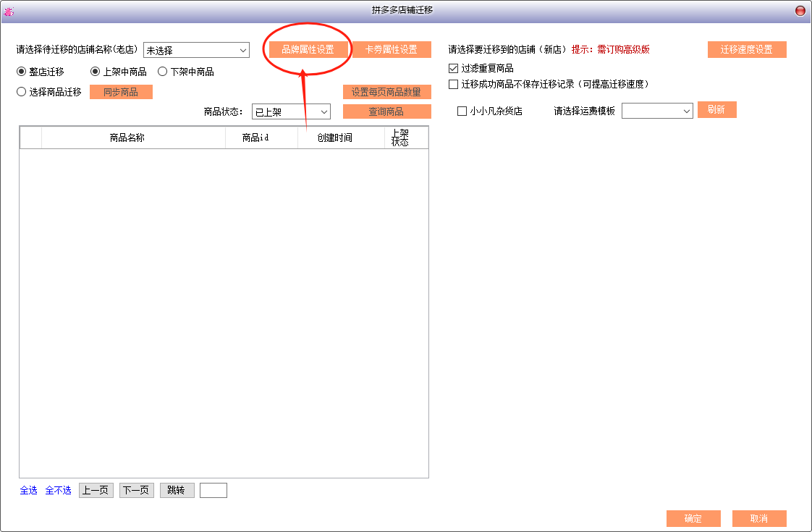Click the 取消 button
Viewport: 812px width, 532px height.
click(759, 518)
